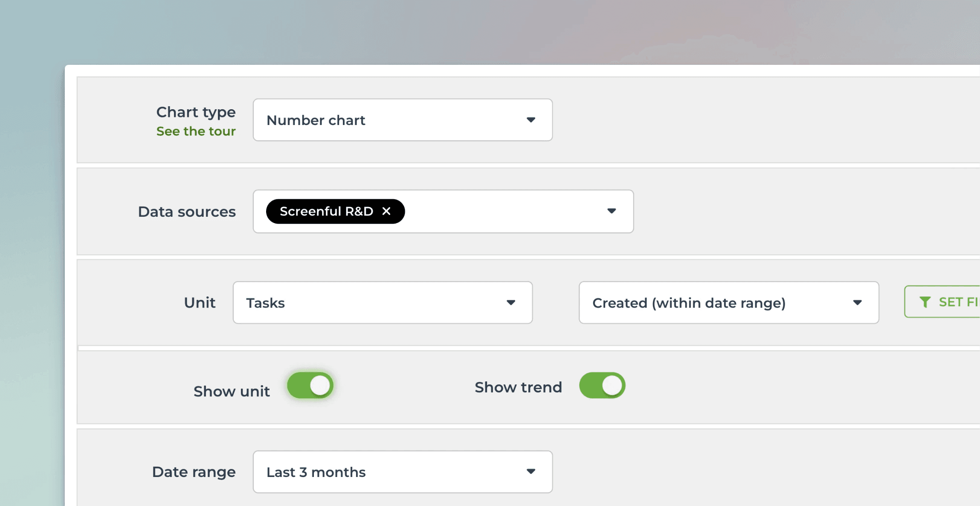Expand the chevron on the Tasks selector
Viewport: 980px width, 506px height.
point(512,302)
